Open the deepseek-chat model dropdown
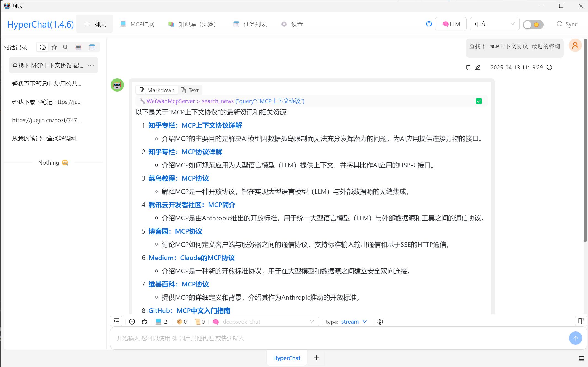This screenshot has width=588, height=367. (x=269, y=322)
